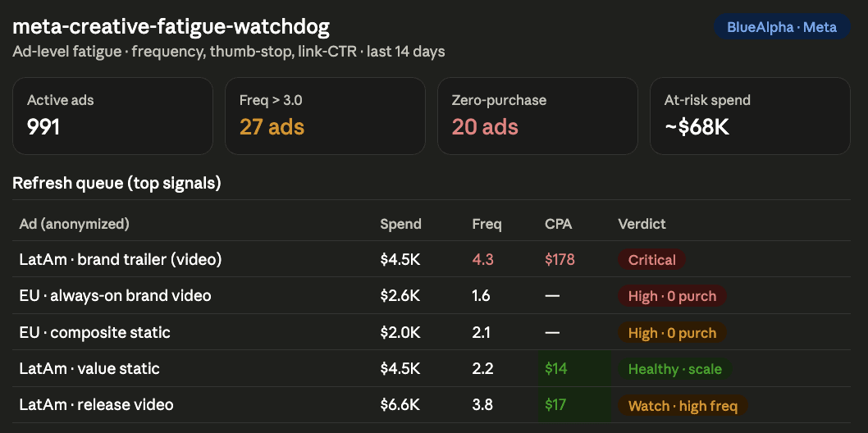Click the Verdict column header
Screen dimensions: 868x433
click(x=642, y=224)
